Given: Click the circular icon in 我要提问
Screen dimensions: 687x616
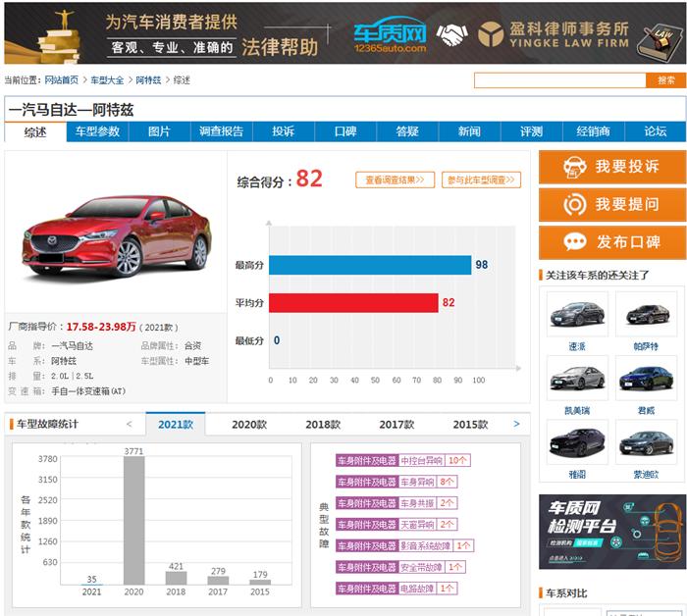Looking at the screenshot, I should (574, 204).
